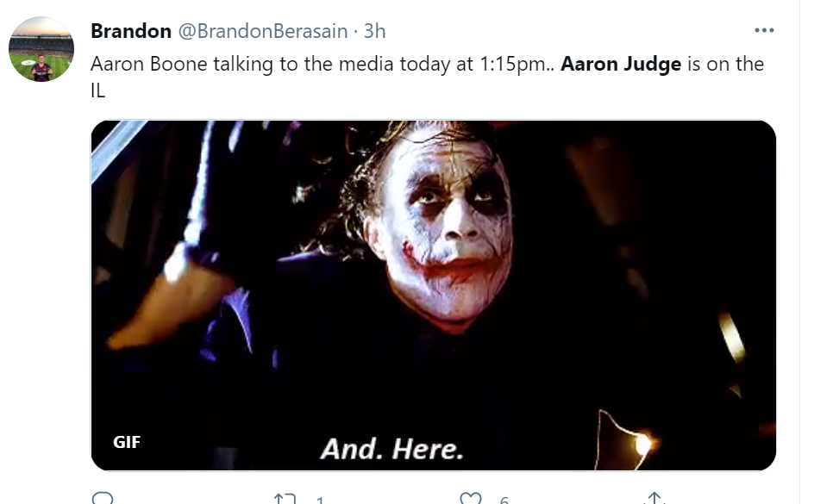Like the tweet with the heart icon
The height and width of the screenshot is (504, 814).
[471, 498]
